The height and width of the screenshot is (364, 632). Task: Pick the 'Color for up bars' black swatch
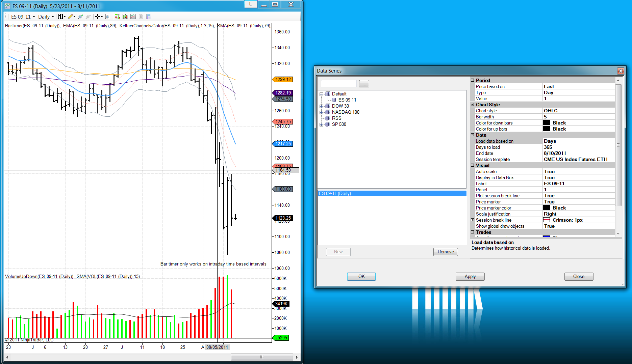point(547,129)
